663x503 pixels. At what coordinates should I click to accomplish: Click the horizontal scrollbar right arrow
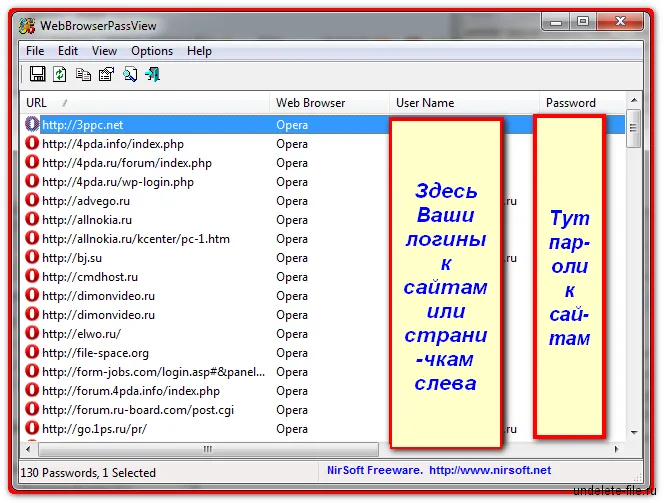(x=616, y=449)
